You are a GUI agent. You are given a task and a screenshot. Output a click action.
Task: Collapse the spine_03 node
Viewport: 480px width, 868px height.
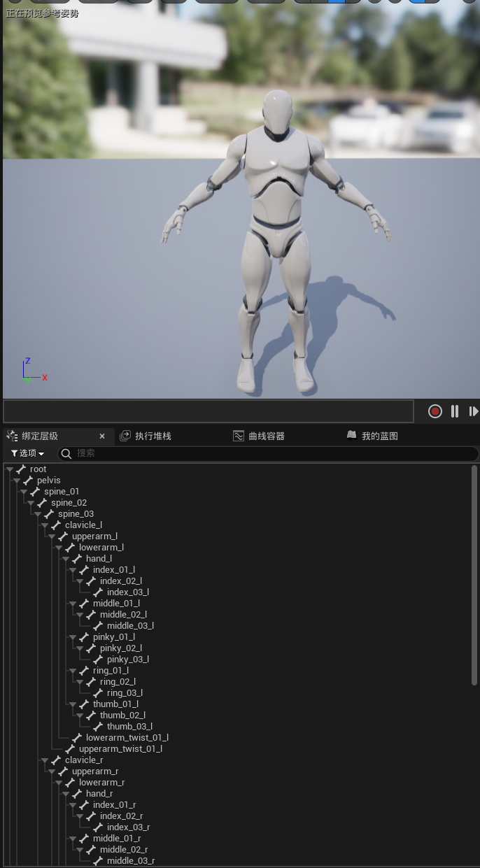pyautogui.click(x=38, y=514)
